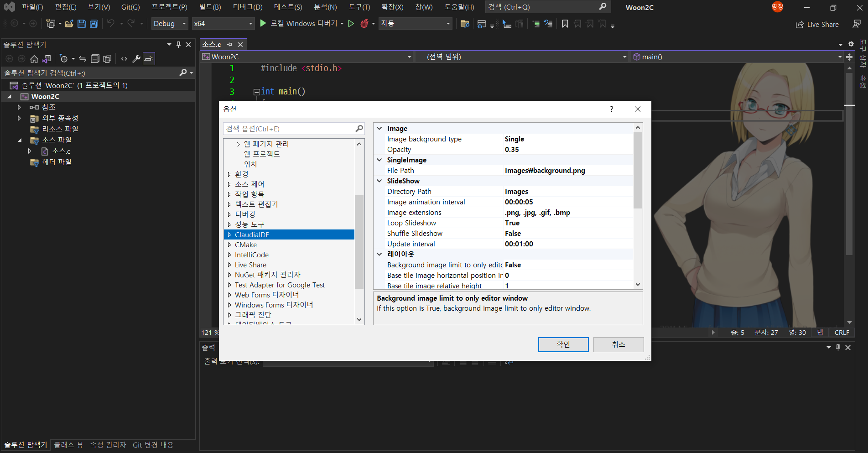Image resolution: width=868 pixels, height=453 pixels.
Task: Click CRLF line ending in status bar
Action: (x=842, y=333)
